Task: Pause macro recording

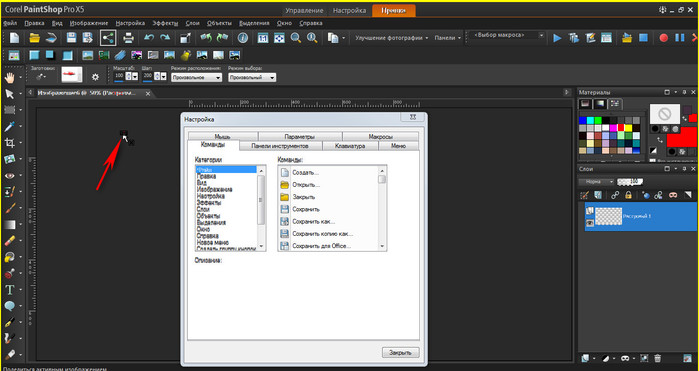Action: 679,38
